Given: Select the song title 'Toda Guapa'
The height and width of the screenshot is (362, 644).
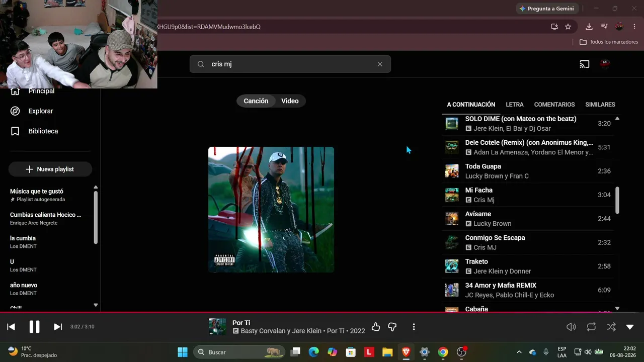Looking at the screenshot, I should point(483,166).
